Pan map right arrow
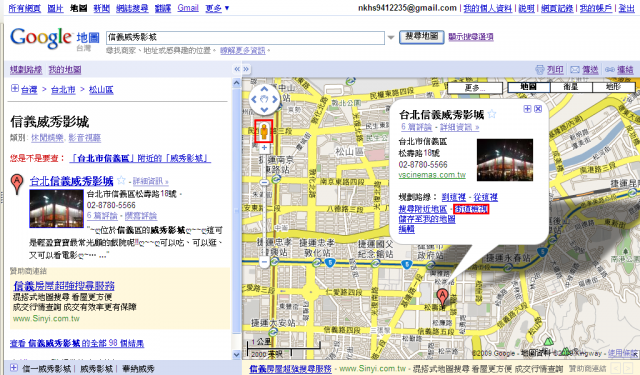 pos(275,99)
